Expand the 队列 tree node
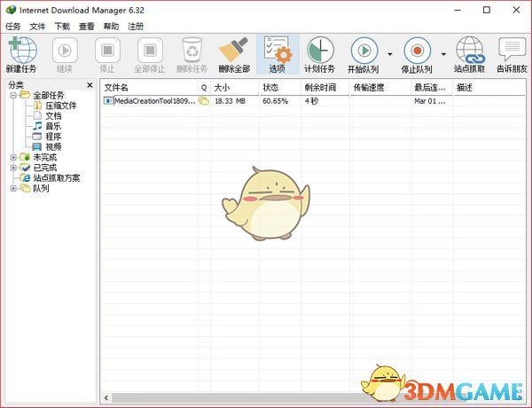This screenshot has width=532, height=408. pyautogui.click(x=13, y=188)
